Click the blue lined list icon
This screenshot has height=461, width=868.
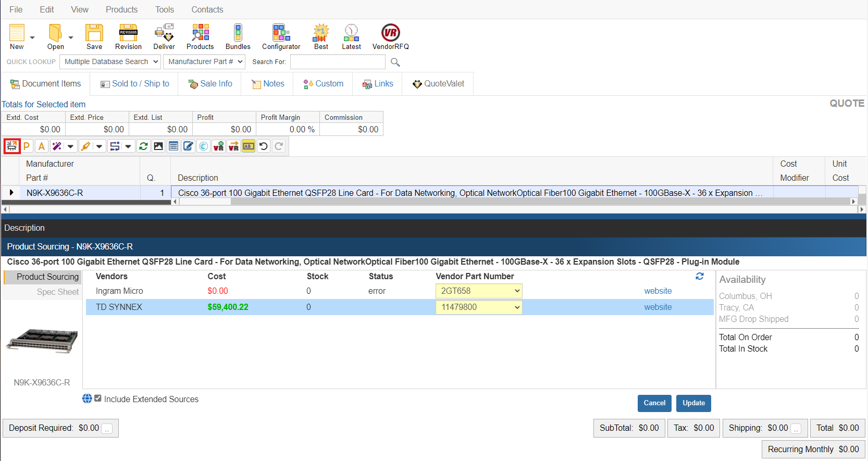(173, 146)
